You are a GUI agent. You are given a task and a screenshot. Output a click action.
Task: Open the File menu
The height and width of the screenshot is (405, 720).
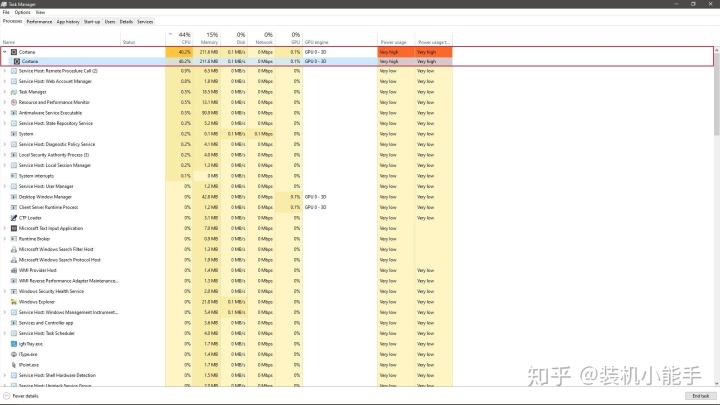(6, 12)
